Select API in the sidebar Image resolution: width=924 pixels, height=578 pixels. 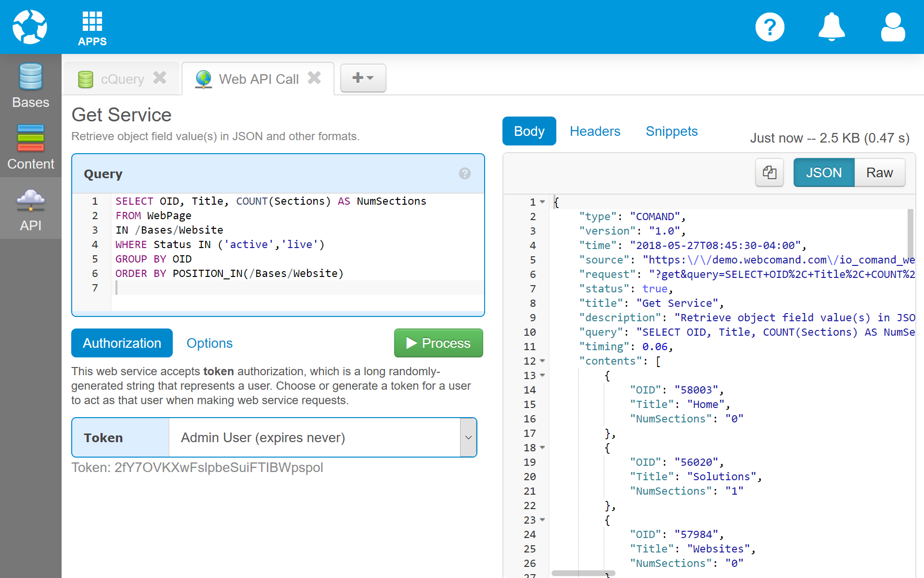click(x=31, y=209)
